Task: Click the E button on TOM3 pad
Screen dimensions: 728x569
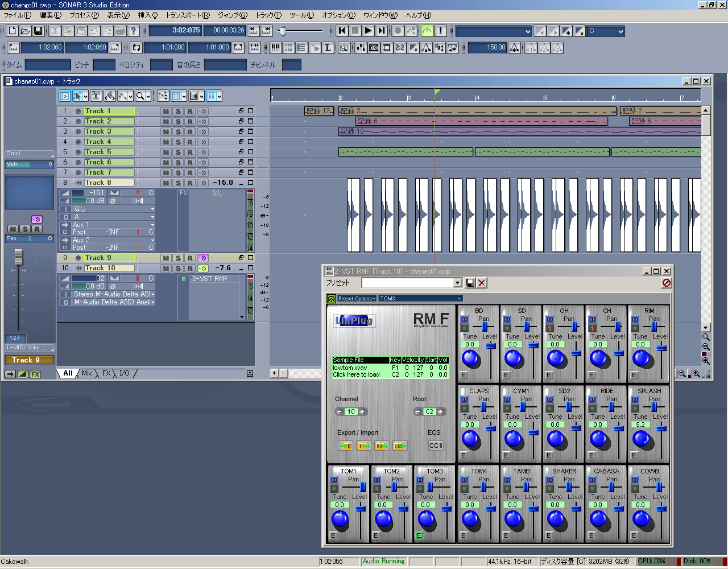Action: coord(419,535)
